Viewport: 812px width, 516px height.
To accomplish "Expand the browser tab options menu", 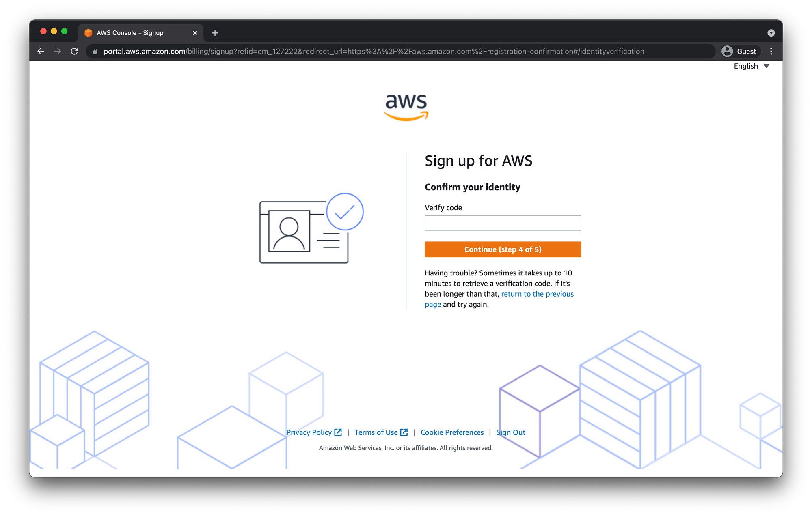I will coord(771,32).
